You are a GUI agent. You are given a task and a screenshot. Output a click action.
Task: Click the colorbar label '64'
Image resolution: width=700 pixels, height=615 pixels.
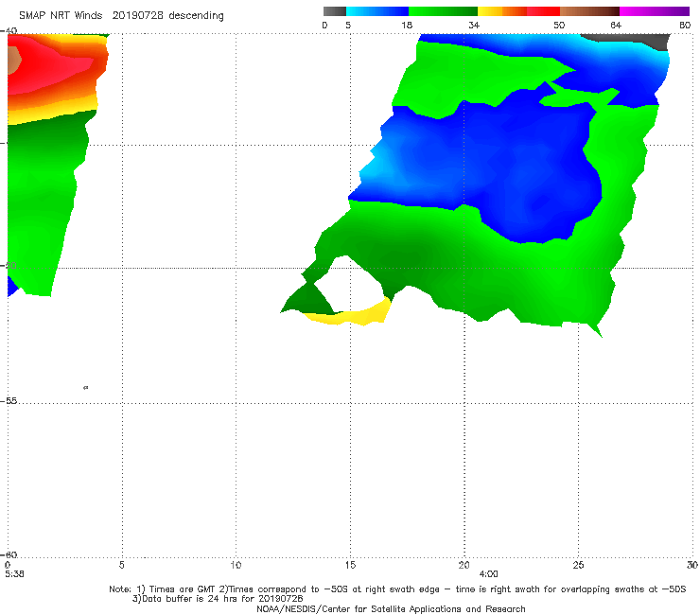pos(616,26)
